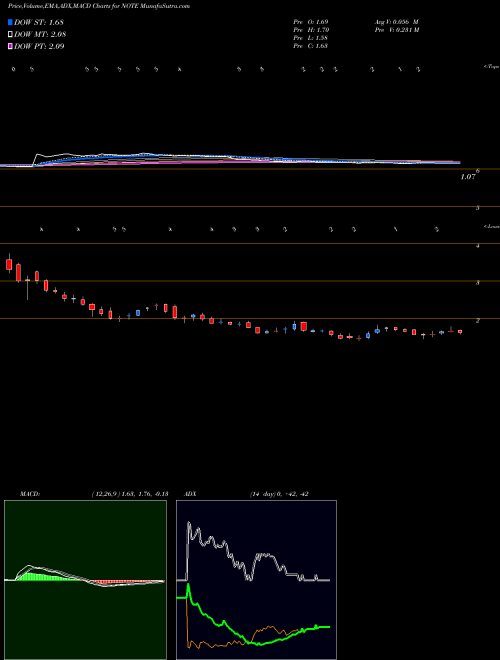
Task: Click the 'Pre H: 1.70' value
Action: pyautogui.click(x=311, y=30)
